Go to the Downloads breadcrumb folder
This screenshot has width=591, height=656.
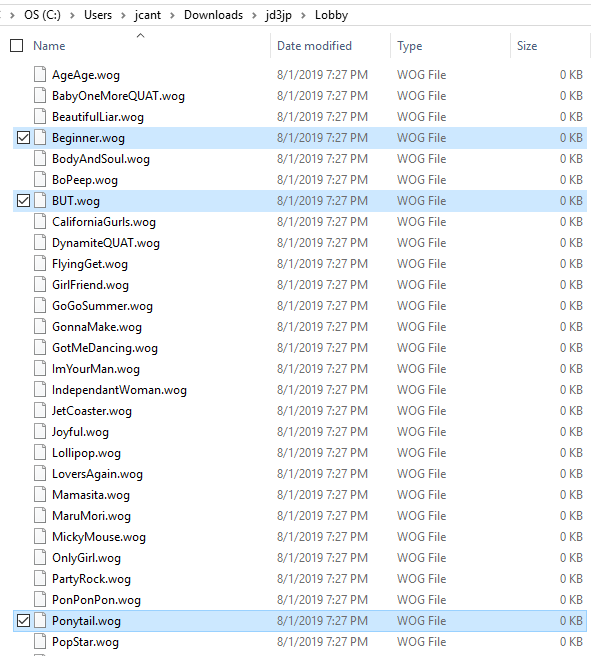[213, 15]
